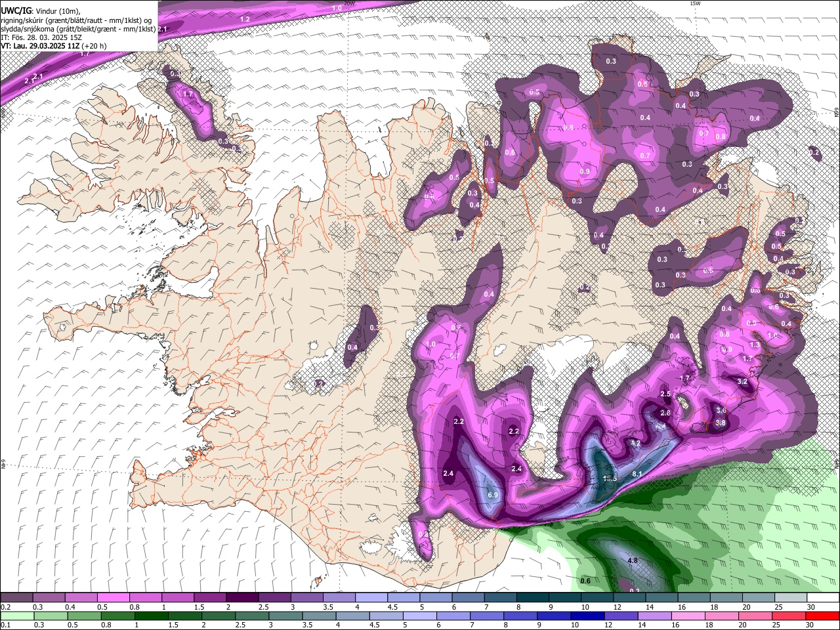The height and width of the screenshot is (630, 840).
Task: Click the 'slydda/snjókoma' legend description line
Action: (x=78, y=29)
